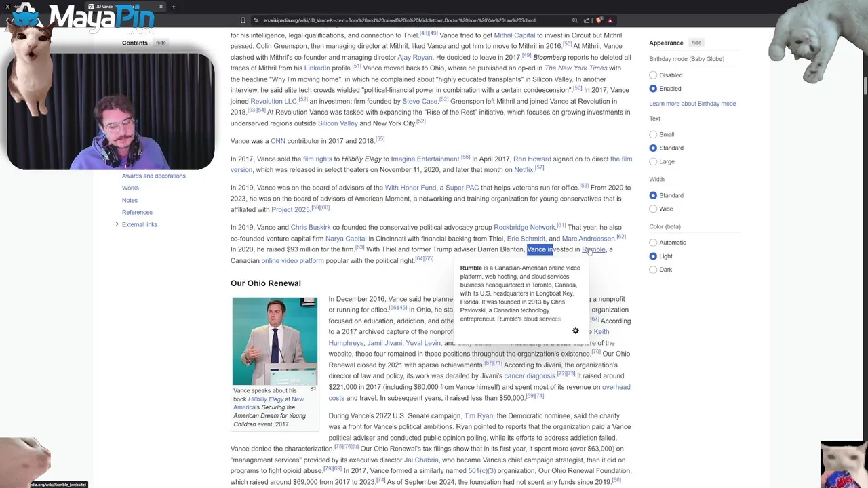Select the JD Vance Wikipedia tab
This screenshot has width=868, height=488.
point(125,7)
